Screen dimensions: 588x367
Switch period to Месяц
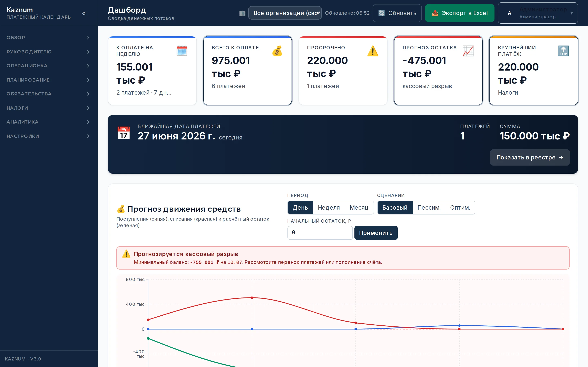(x=359, y=208)
